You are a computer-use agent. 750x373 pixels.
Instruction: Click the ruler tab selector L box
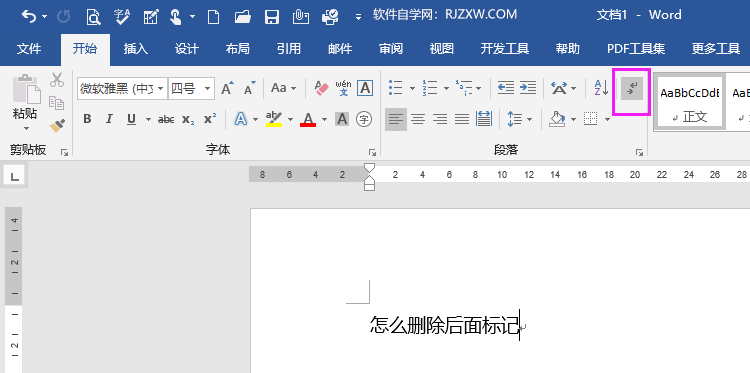point(15,176)
